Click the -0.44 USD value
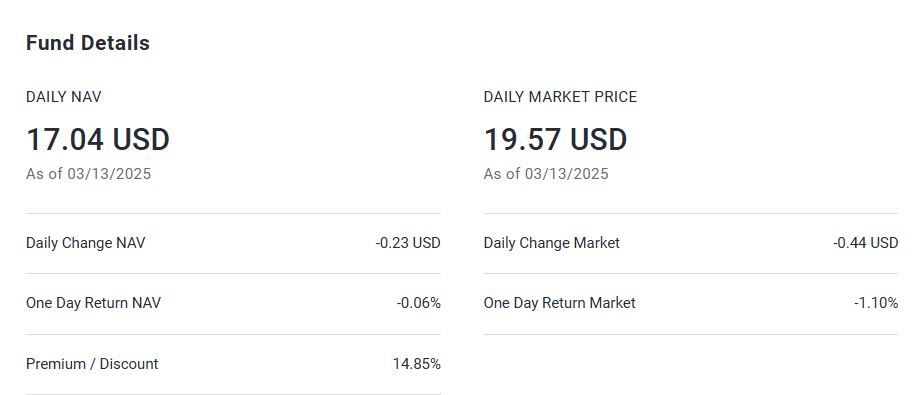The height and width of the screenshot is (395, 921). point(865,243)
